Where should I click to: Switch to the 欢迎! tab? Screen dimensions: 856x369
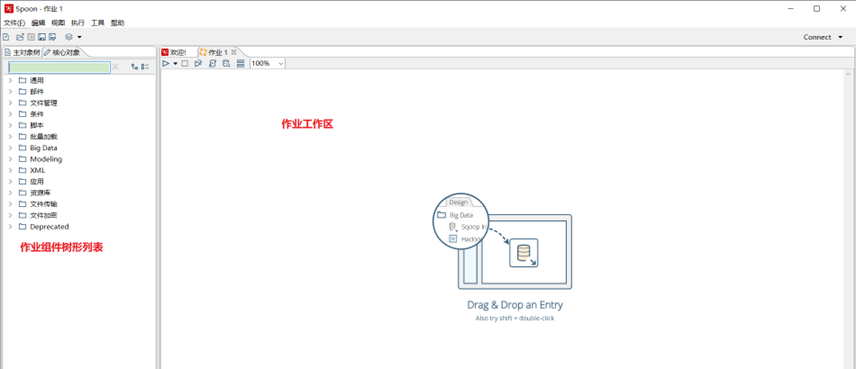click(174, 52)
